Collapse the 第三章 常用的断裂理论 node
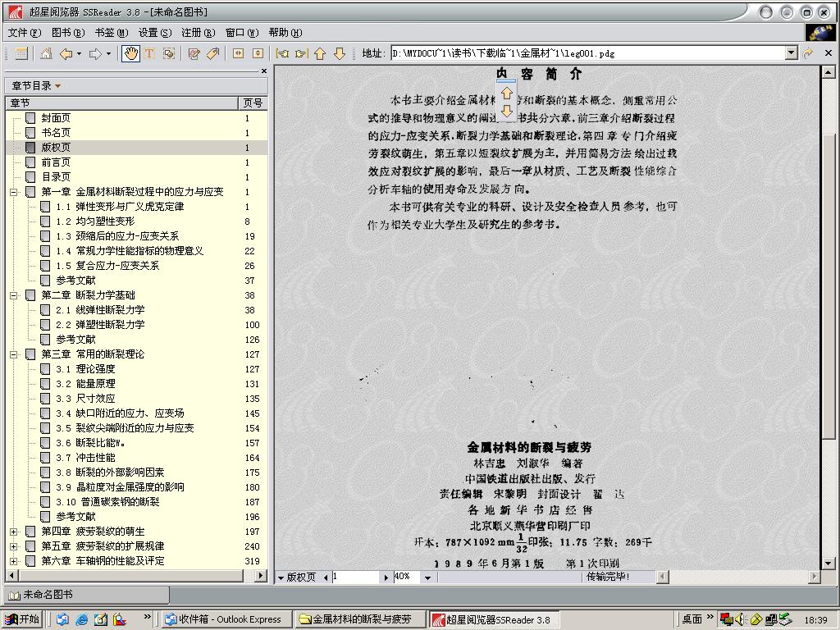Screen dimensions: 840x630 click(x=14, y=354)
